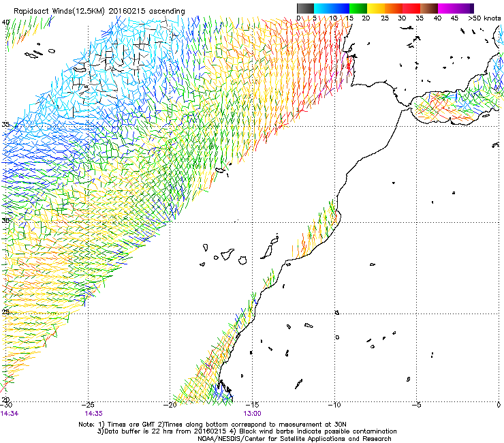Click the '-10' longitude label
The height and width of the screenshot is (443, 504).
click(x=334, y=405)
